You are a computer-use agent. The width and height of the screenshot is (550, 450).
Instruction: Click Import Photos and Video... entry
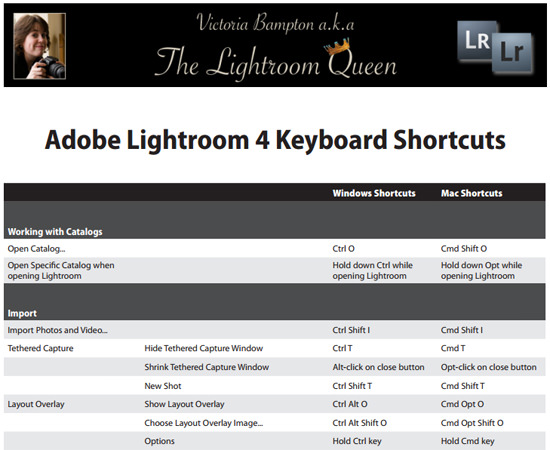click(58, 330)
